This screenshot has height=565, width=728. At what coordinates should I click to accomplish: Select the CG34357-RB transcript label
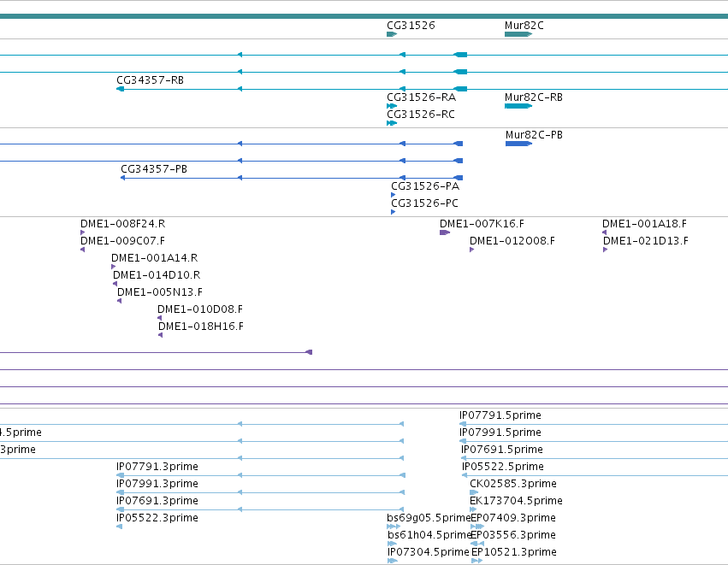(x=150, y=80)
